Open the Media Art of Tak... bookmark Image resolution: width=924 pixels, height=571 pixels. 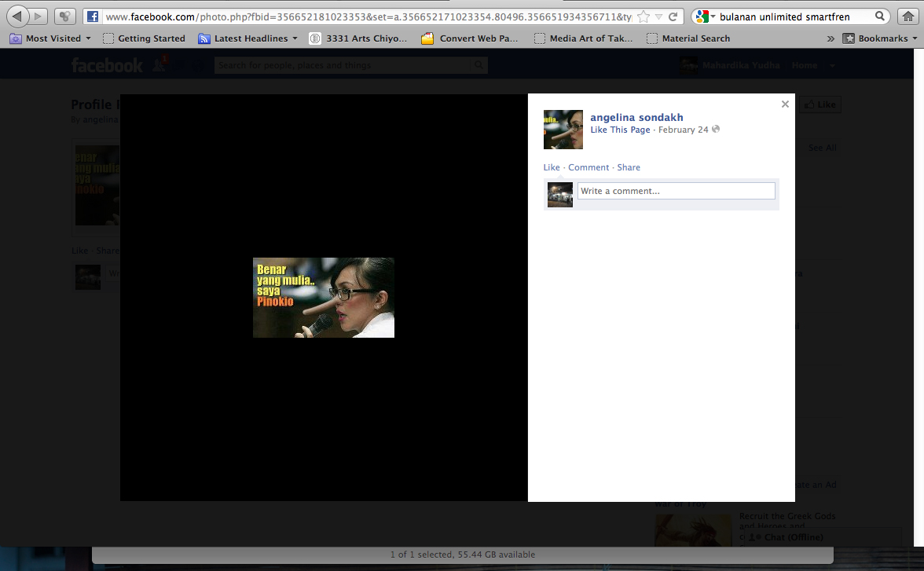click(x=583, y=38)
